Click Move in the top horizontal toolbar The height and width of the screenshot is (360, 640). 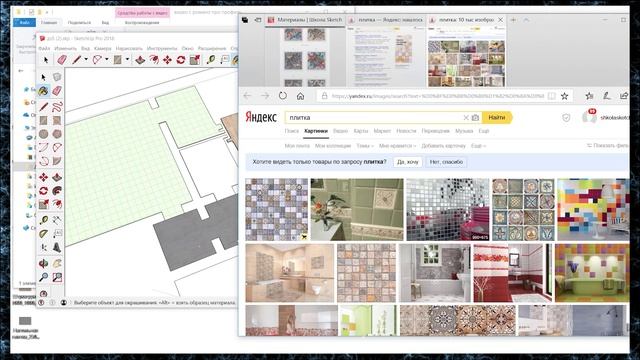[167, 60]
